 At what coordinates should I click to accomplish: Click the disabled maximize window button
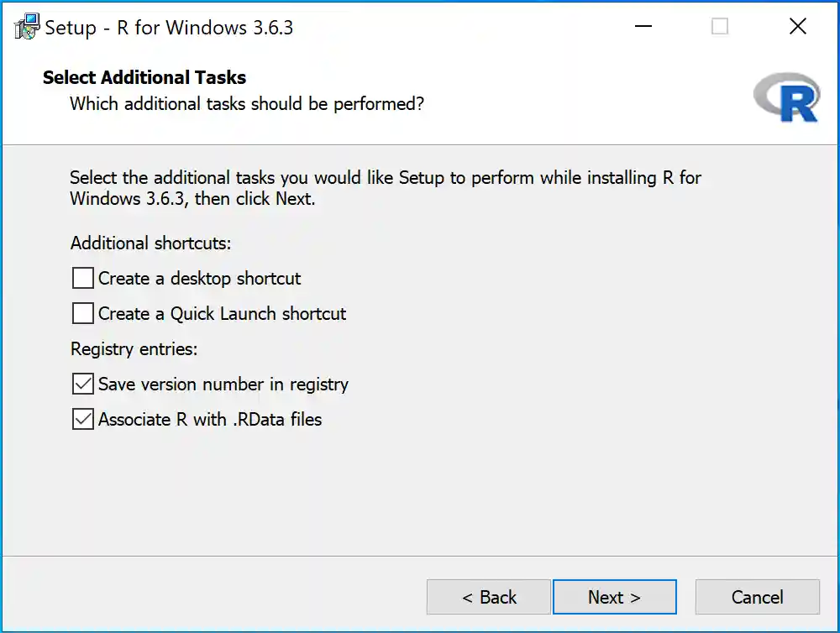point(720,27)
